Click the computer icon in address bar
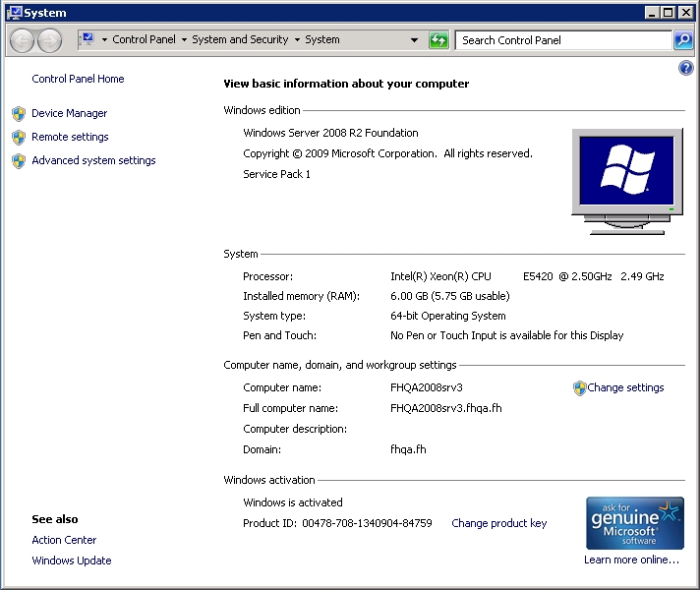This screenshot has height=590, width=700. pyautogui.click(x=87, y=39)
